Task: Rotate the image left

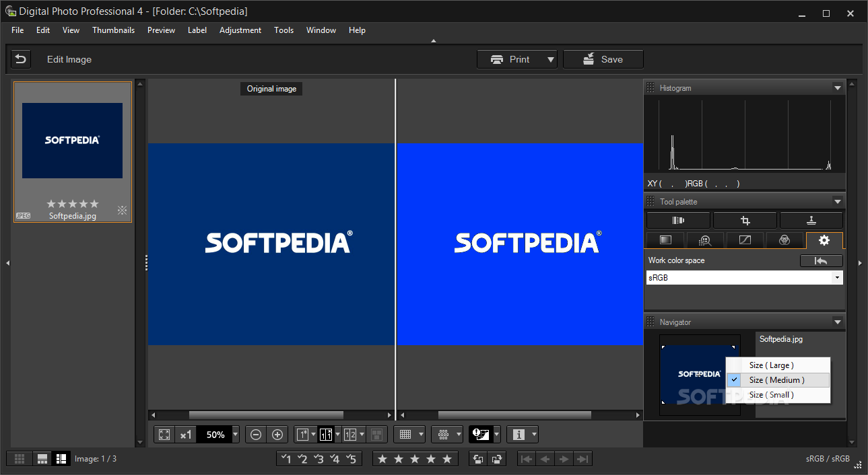Action: coord(479,459)
